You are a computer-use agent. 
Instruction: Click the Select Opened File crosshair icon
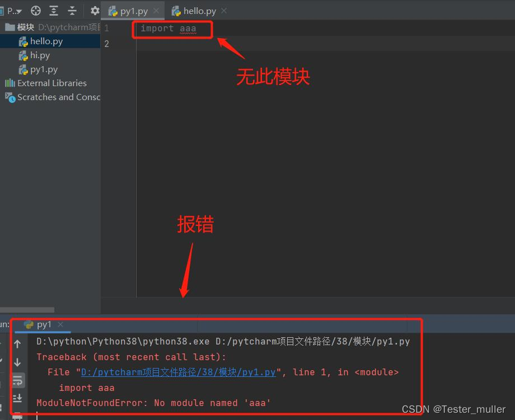pos(35,11)
